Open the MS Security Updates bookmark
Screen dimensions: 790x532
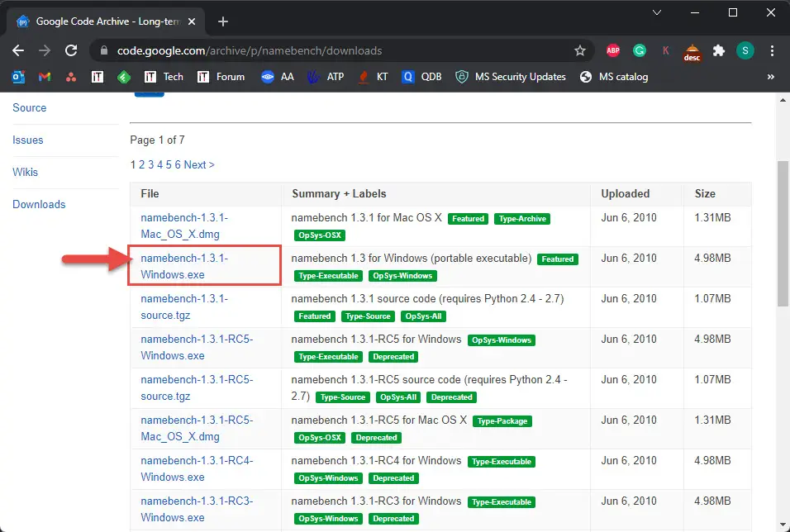point(511,77)
